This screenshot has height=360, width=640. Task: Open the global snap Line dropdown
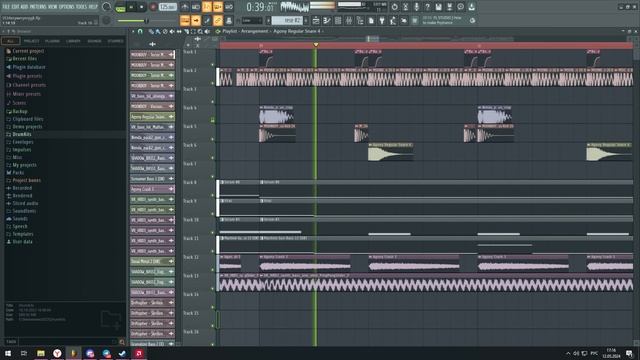(x=252, y=20)
